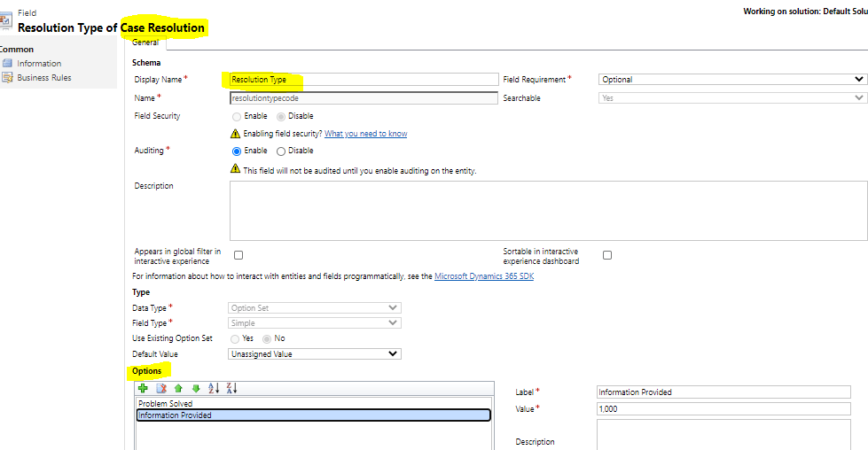
Task: Enable Sortable in interactive experience dashboard
Action: pyautogui.click(x=607, y=255)
